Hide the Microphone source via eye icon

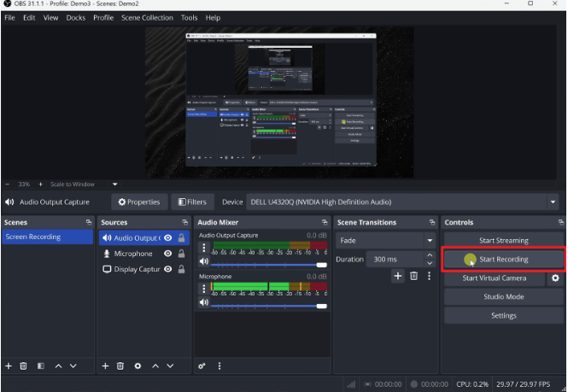click(x=168, y=254)
